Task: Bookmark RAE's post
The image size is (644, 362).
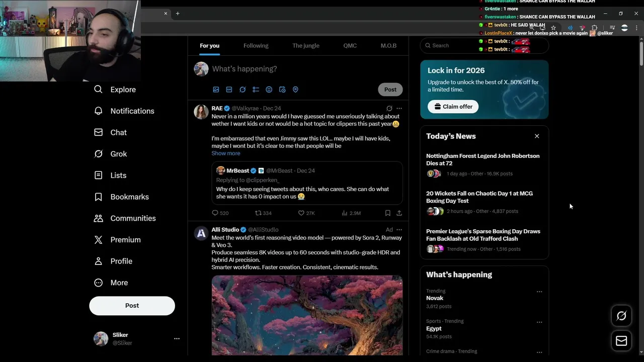Action: point(387,213)
